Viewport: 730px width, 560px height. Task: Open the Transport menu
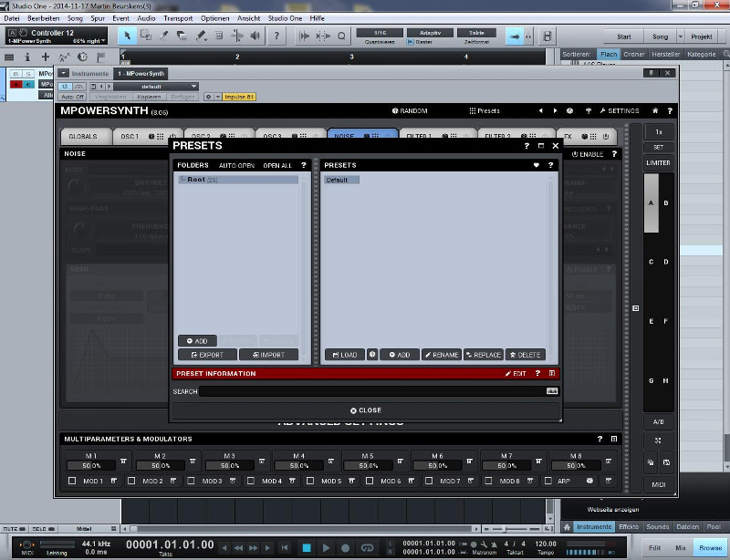tap(178, 18)
